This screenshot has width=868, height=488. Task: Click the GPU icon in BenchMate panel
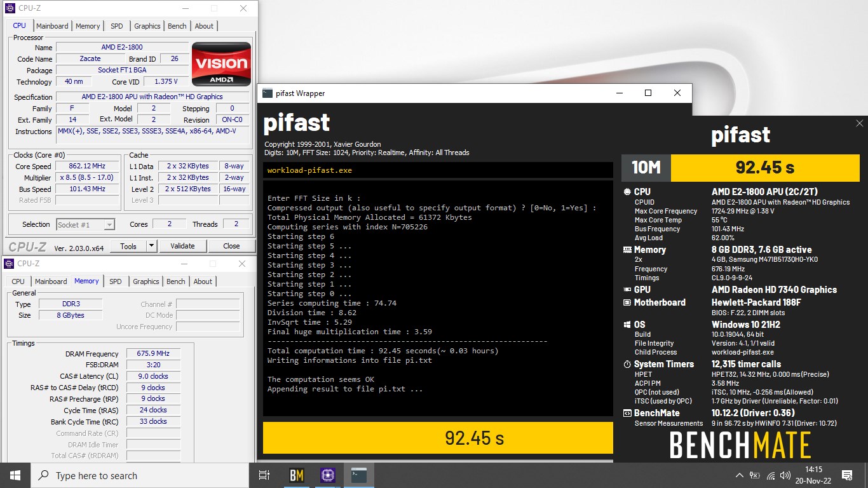coord(627,290)
